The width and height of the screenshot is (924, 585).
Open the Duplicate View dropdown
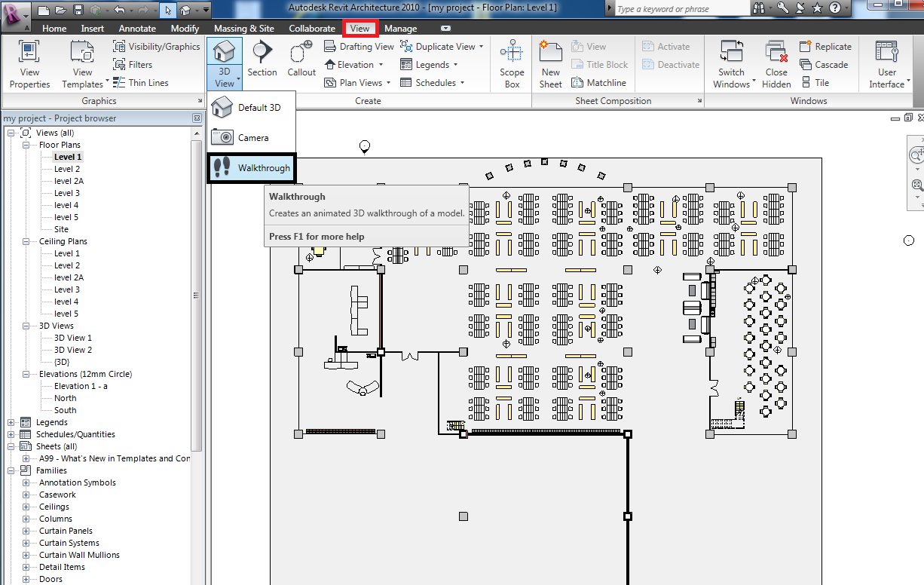pyautogui.click(x=442, y=47)
